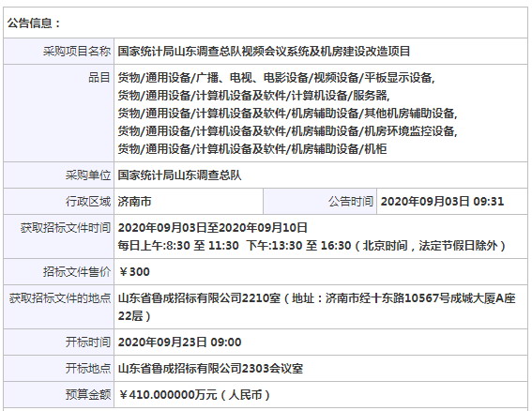Click the 济南市 administrative region value
The height and width of the screenshot is (411, 532).
(134, 202)
